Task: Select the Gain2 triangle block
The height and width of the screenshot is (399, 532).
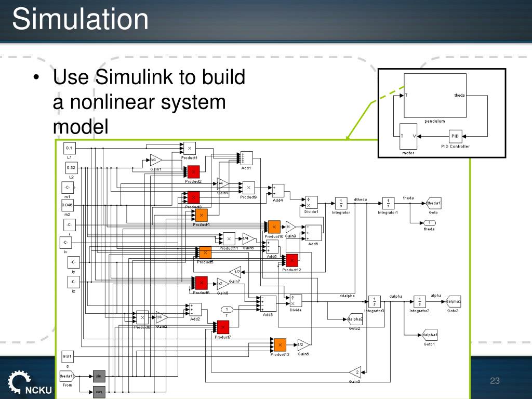Action: coord(162,317)
